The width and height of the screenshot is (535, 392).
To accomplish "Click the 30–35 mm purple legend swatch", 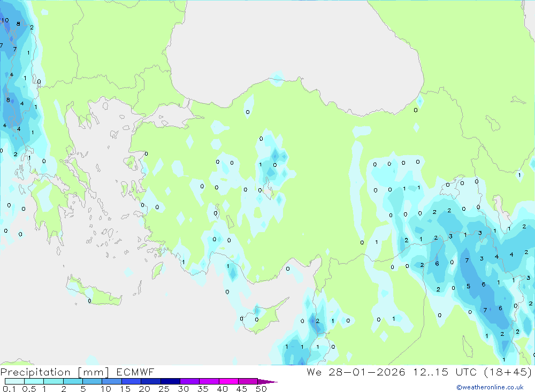I will pyautogui.click(x=190, y=381).
